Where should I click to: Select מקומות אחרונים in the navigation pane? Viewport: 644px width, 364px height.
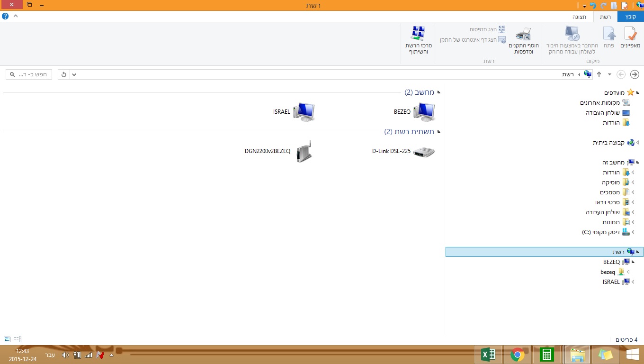click(605, 103)
